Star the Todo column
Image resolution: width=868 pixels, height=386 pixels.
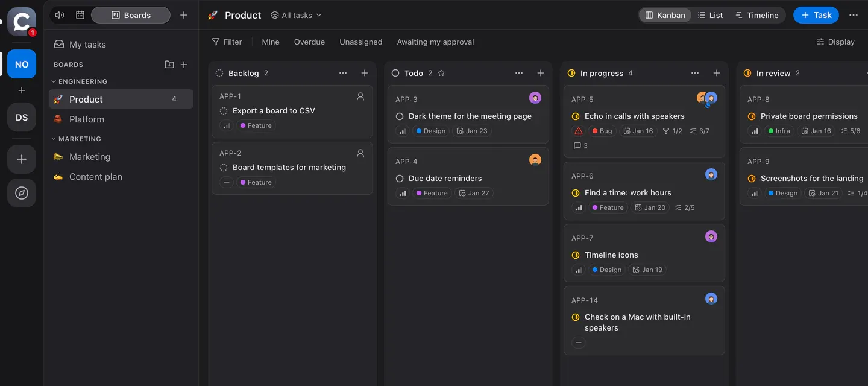pos(441,73)
